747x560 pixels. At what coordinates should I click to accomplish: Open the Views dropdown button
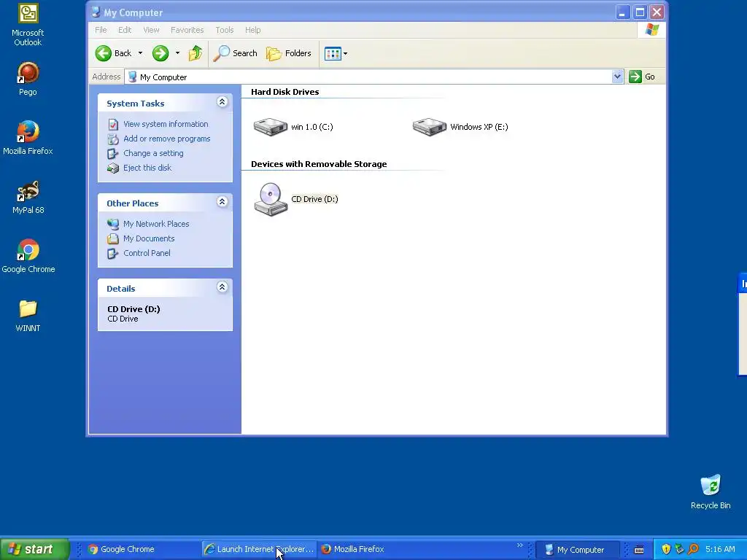tap(336, 53)
